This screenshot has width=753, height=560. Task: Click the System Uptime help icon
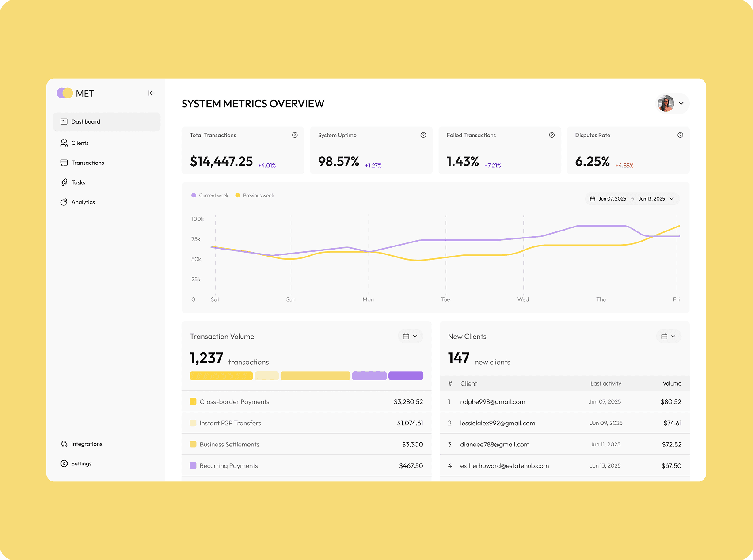(423, 135)
